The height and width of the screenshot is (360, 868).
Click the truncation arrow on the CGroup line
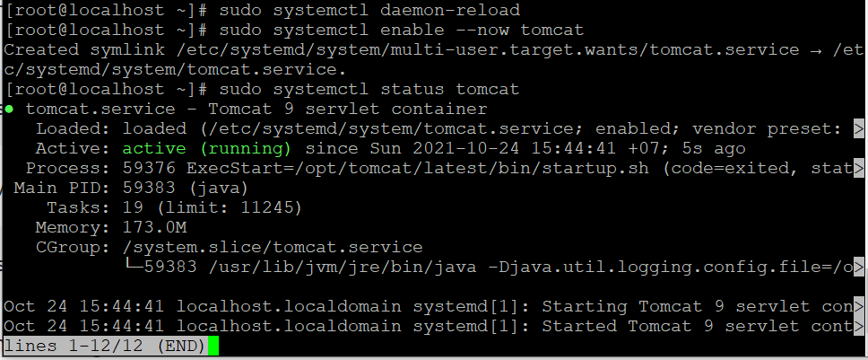click(x=859, y=267)
